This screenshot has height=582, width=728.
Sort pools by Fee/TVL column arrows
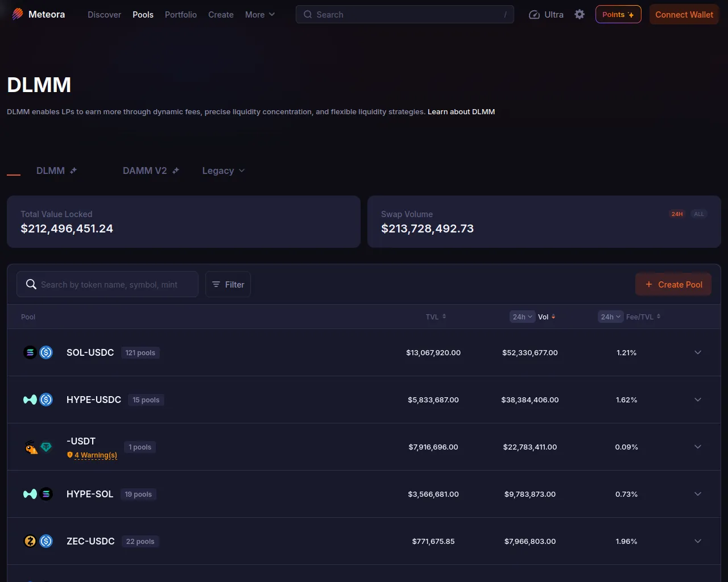659,317
